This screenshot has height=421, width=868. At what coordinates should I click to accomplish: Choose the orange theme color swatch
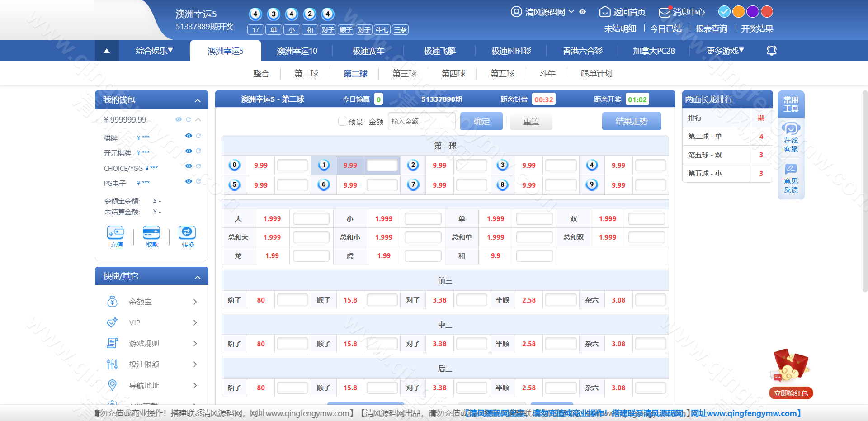click(x=738, y=12)
